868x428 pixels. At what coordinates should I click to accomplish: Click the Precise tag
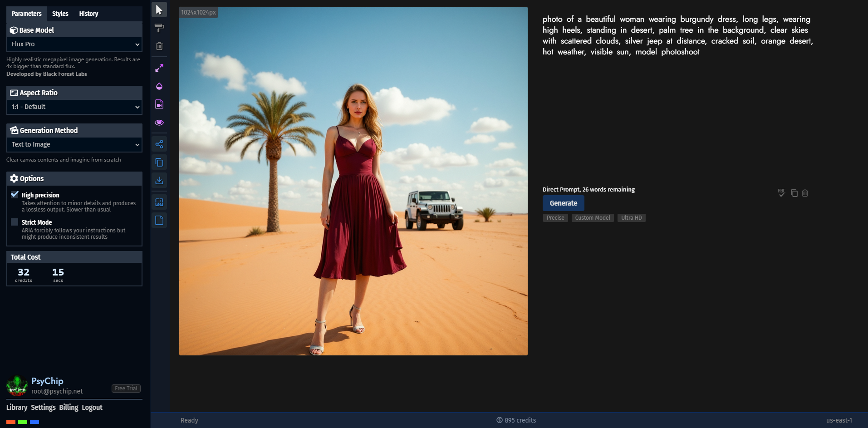pos(555,218)
